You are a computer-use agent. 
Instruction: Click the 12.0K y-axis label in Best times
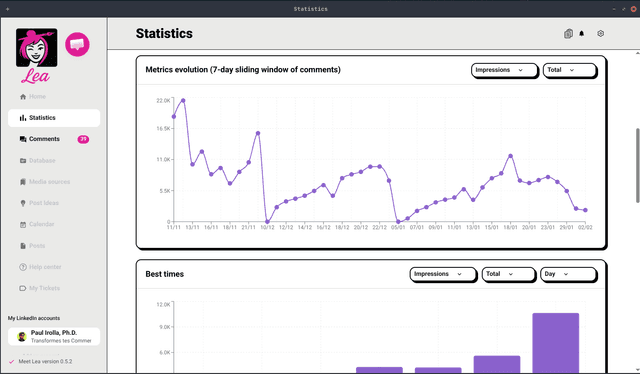[x=163, y=305]
